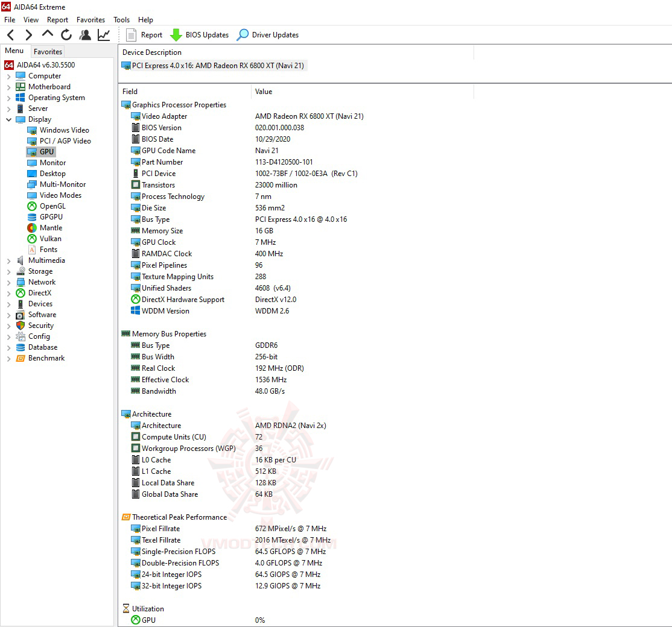Select the GPGPU icon in tree
This screenshot has height=627, width=672.
(32, 216)
